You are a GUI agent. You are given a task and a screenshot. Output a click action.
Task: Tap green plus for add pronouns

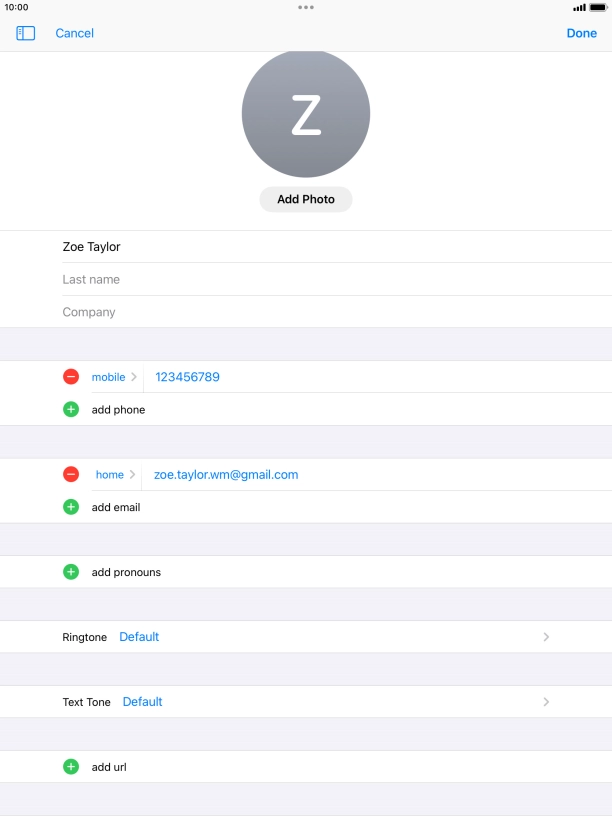(x=71, y=572)
